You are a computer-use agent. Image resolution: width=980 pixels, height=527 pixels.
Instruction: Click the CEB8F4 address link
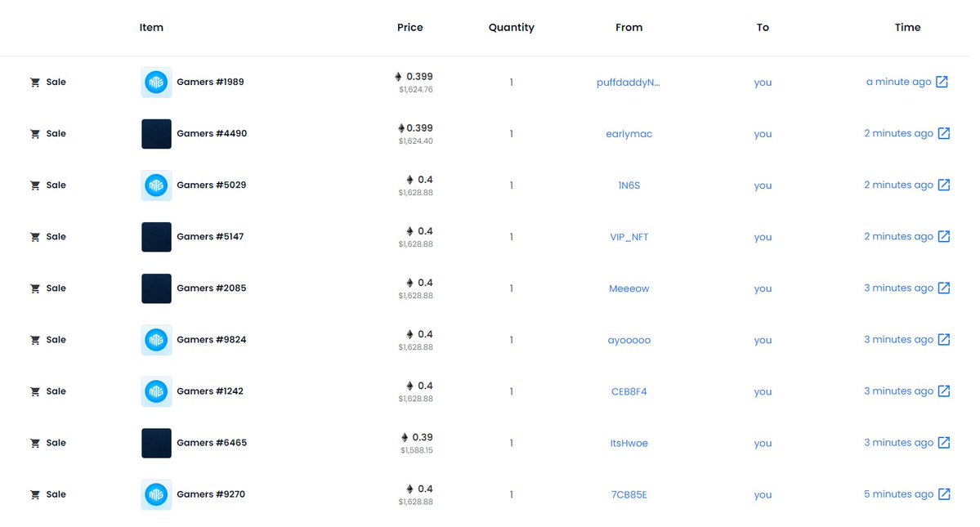(629, 391)
